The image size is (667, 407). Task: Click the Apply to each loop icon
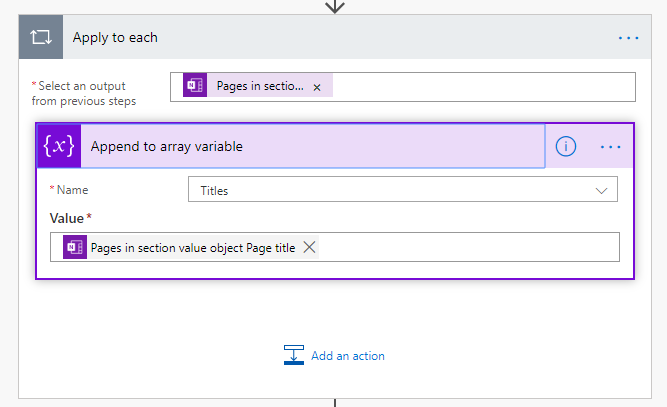40,38
